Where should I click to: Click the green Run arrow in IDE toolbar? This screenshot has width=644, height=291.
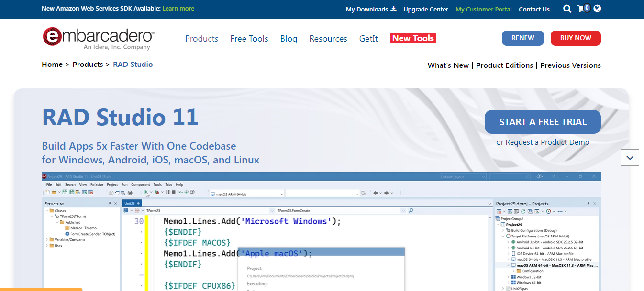pos(146,192)
